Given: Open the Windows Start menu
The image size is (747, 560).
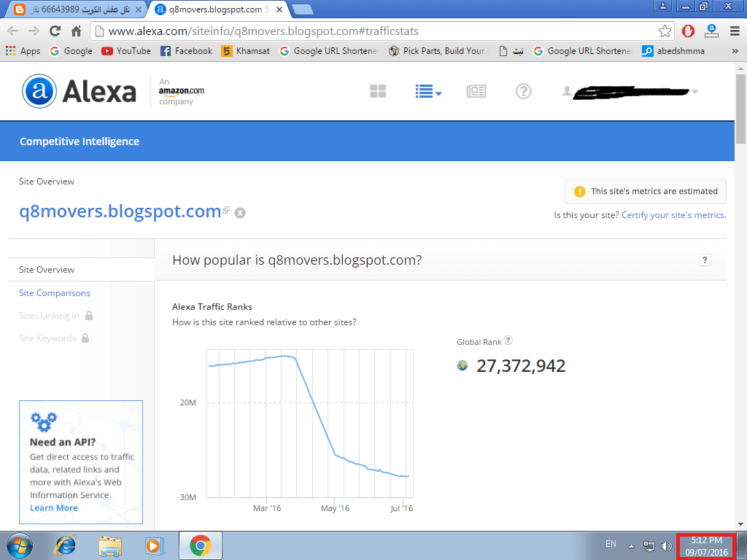Looking at the screenshot, I should [20, 545].
